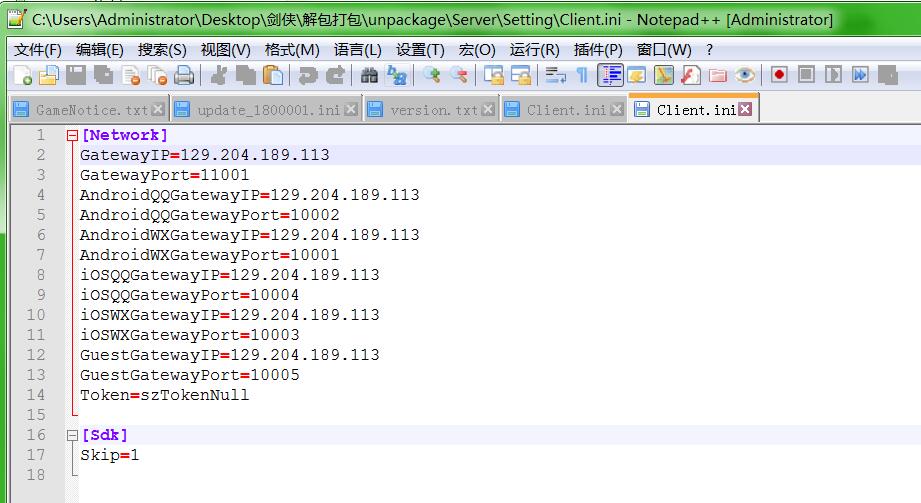Image resolution: width=921 pixels, height=503 pixels.
Task: Click the Zoom In magnifier icon
Action: pyautogui.click(x=431, y=75)
